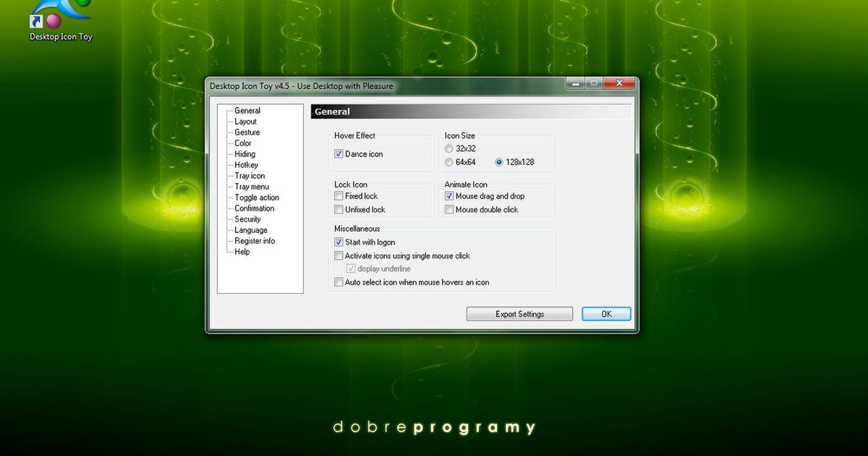
Task: Open the Language settings
Action: click(x=250, y=229)
